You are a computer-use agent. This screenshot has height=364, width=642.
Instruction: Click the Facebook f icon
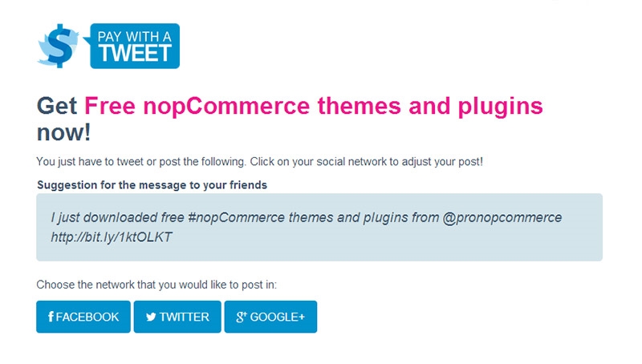51,317
